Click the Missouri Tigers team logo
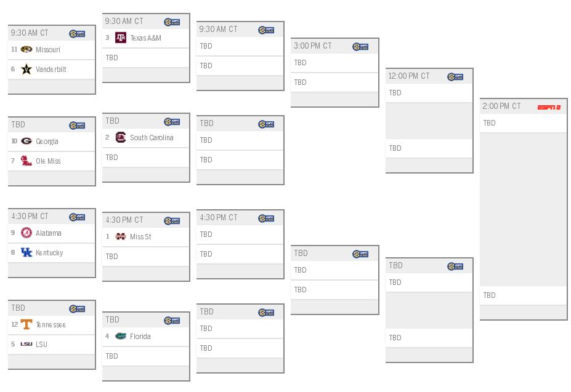This screenshot has width=571, height=392. [26, 49]
